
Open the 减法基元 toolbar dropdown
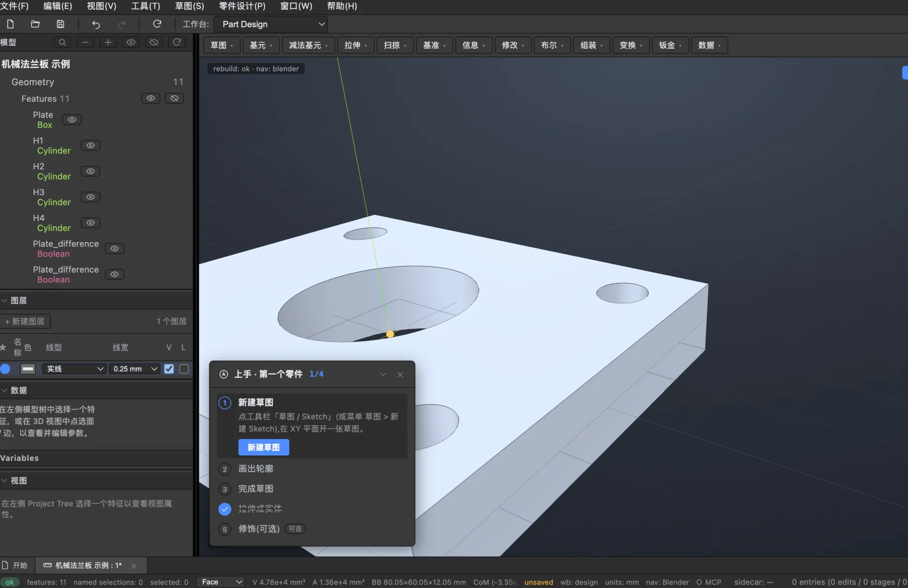[x=308, y=45]
